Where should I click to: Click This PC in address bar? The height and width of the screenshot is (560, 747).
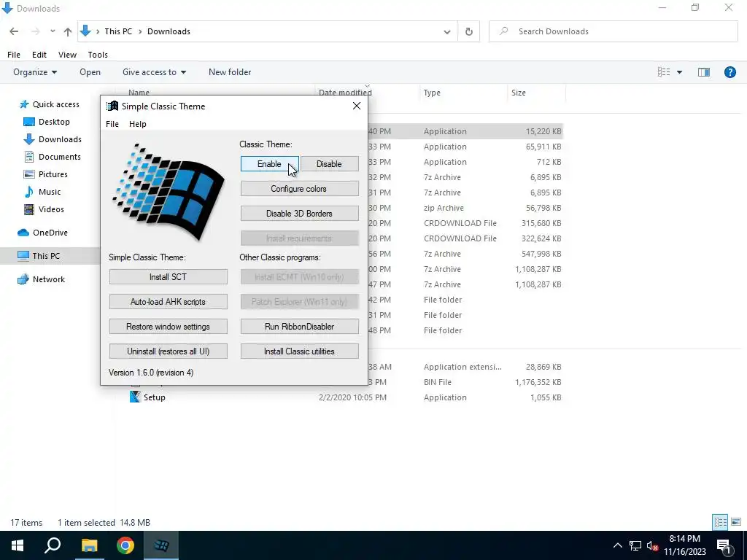pyautogui.click(x=118, y=31)
